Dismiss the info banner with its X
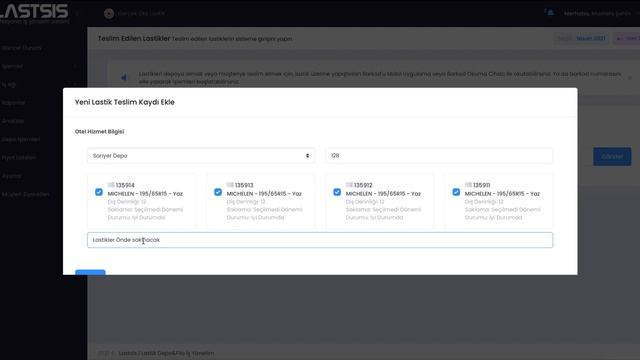 [x=629, y=78]
